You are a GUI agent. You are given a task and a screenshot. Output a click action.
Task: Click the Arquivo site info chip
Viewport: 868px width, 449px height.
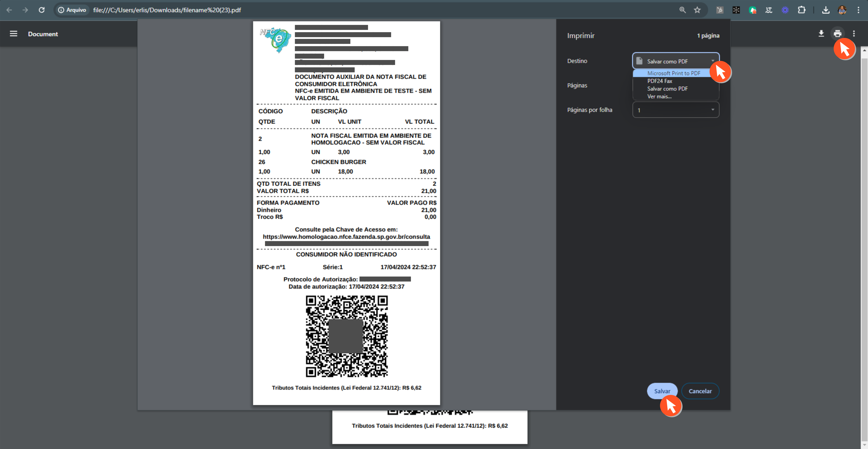coord(72,10)
